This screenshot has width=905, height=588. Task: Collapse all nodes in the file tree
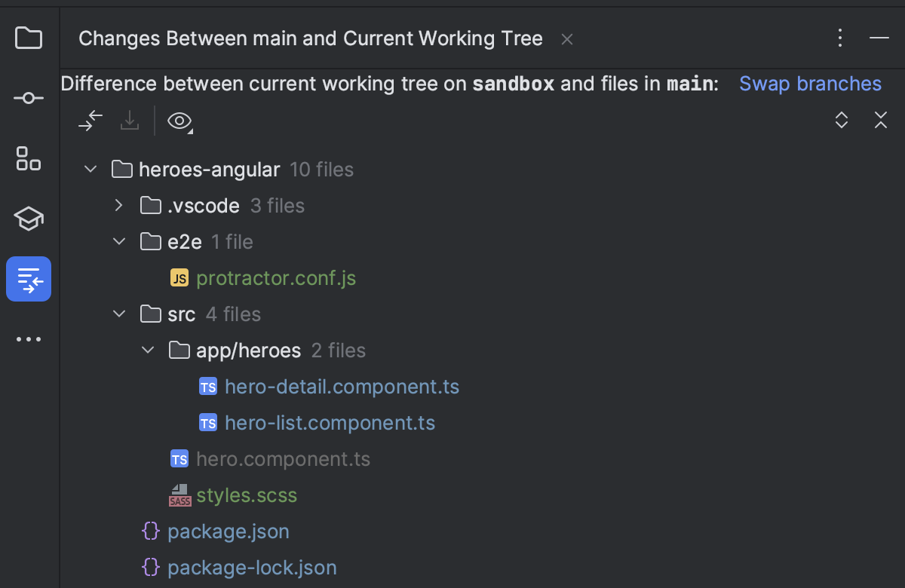pyautogui.click(x=880, y=120)
